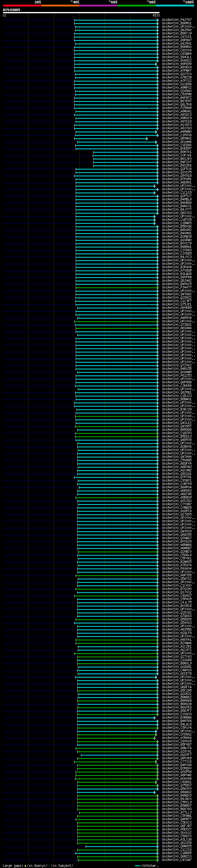197x868 pixels.
Task: Select hit UniRef100_Q42540
Action: pyautogui.click(x=177, y=30)
